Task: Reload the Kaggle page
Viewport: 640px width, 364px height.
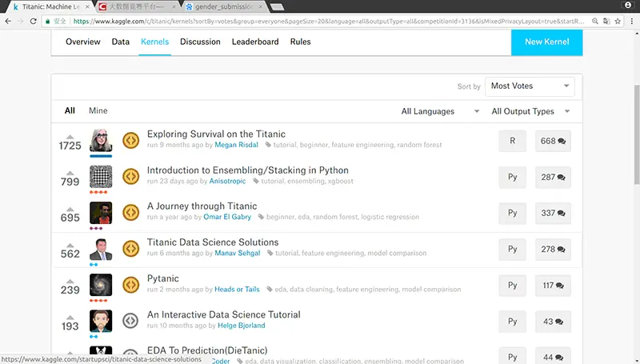Action: click(34, 22)
